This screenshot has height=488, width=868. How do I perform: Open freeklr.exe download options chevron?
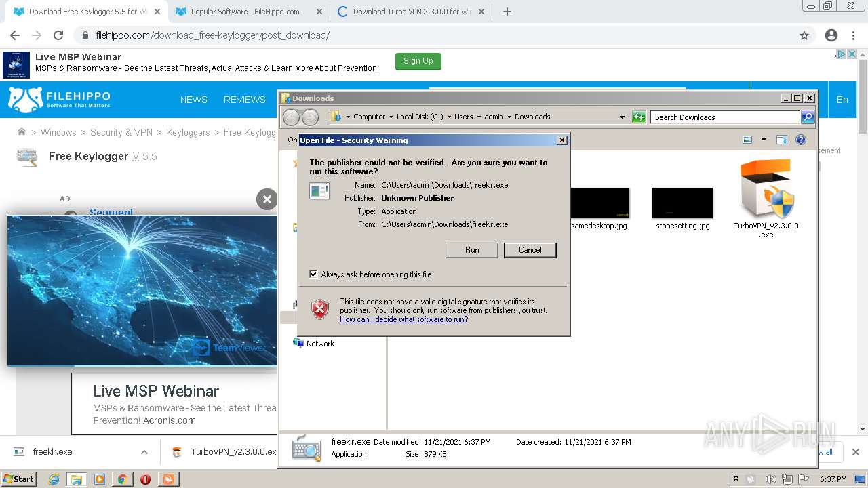[144, 452]
